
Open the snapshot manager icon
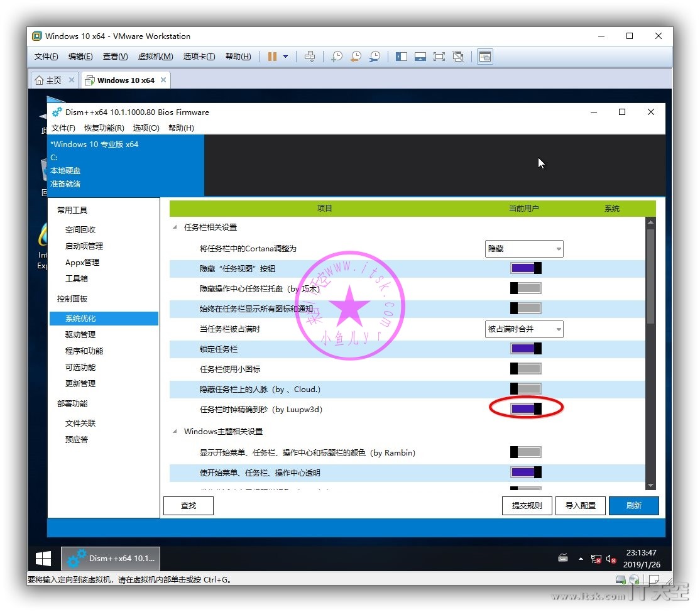click(375, 57)
